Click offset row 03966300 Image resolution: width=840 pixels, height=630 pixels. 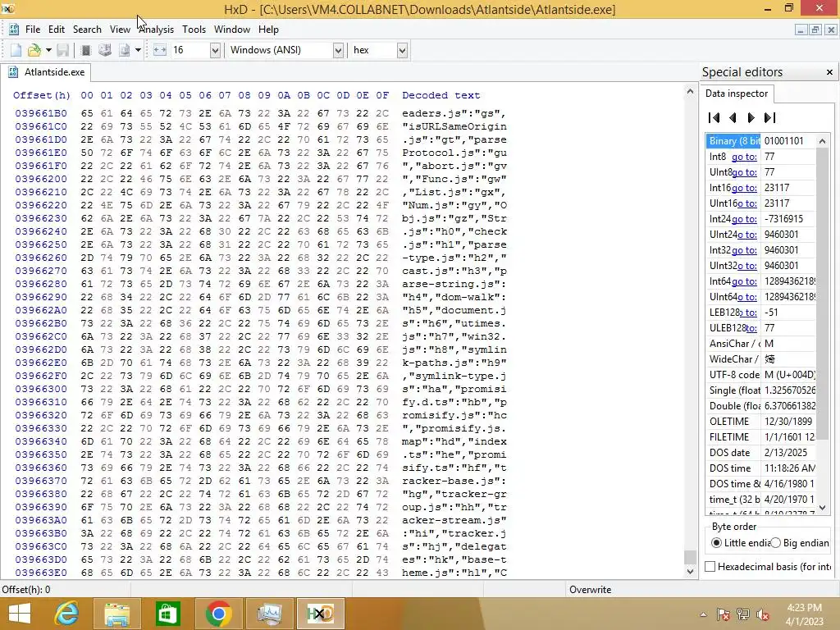(x=41, y=389)
